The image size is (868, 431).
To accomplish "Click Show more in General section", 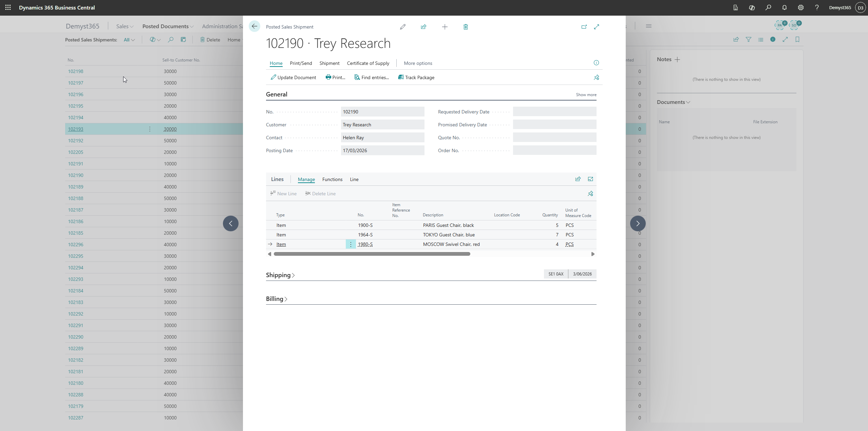I will pos(586,95).
